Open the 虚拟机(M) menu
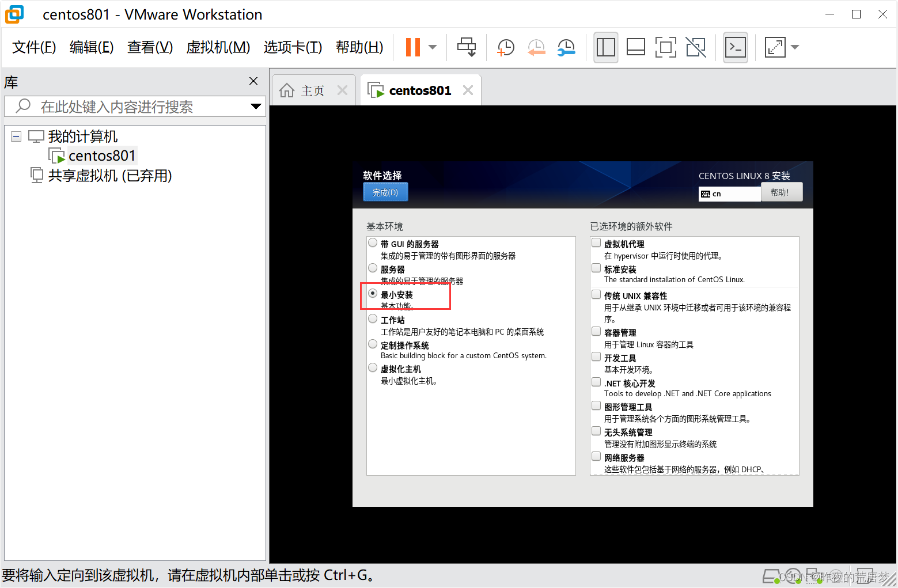The height and width of the screenshot is (588, 898). (218, 47)
